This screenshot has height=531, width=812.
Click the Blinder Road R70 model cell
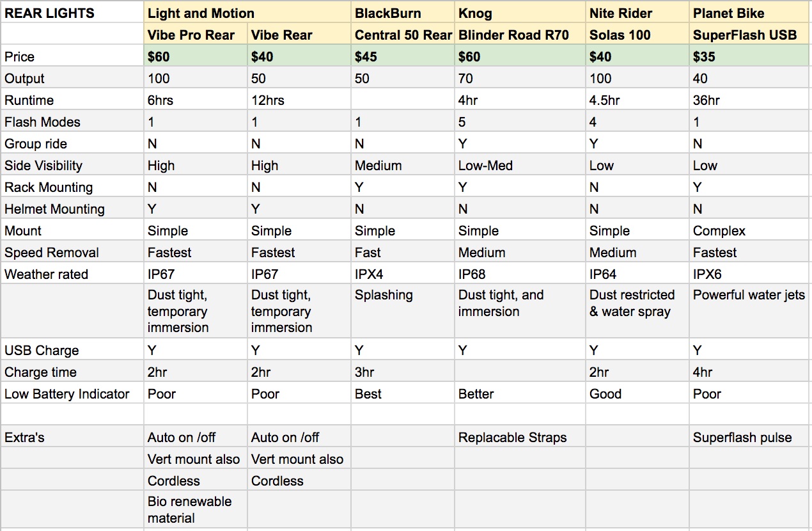[x=514, y=35]
